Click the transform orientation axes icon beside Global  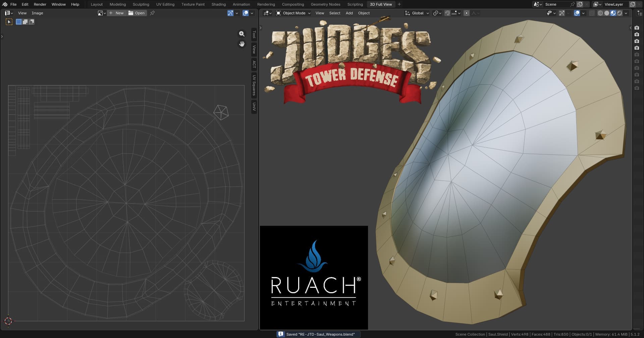[408, 13]
